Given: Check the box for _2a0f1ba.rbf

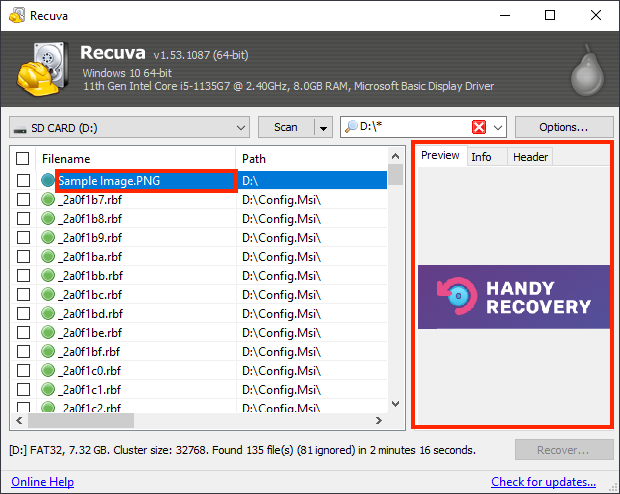Looking at the screenshot, I should (x=23, y=256).
